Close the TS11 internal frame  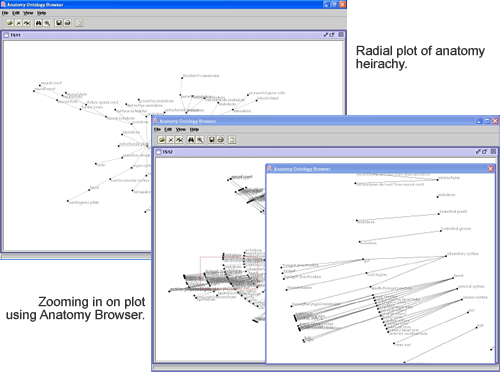click(x=341, y=35)
